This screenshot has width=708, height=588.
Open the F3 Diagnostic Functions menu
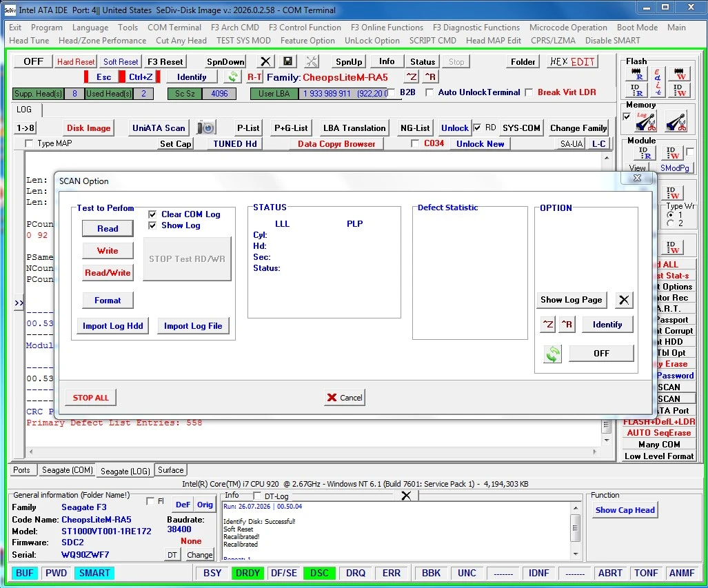pos(476,28)
